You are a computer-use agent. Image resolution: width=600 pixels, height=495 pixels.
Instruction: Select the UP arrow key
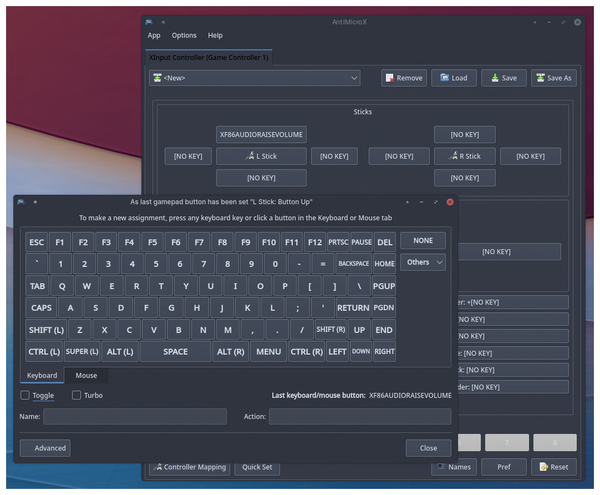click(359, 330)
